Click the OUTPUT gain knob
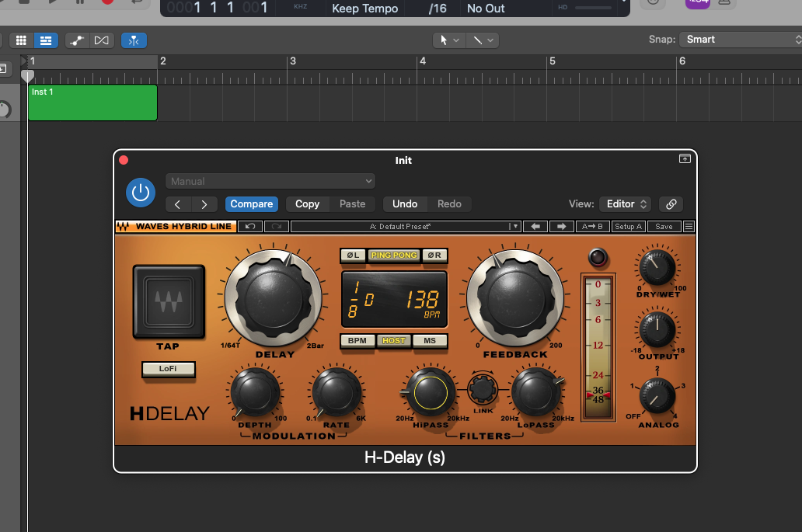This screenshot has height=532, width=802. click(657, 329)
